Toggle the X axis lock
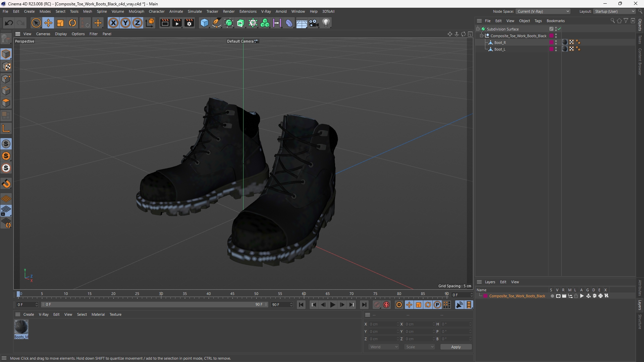 tap(113, 23)
